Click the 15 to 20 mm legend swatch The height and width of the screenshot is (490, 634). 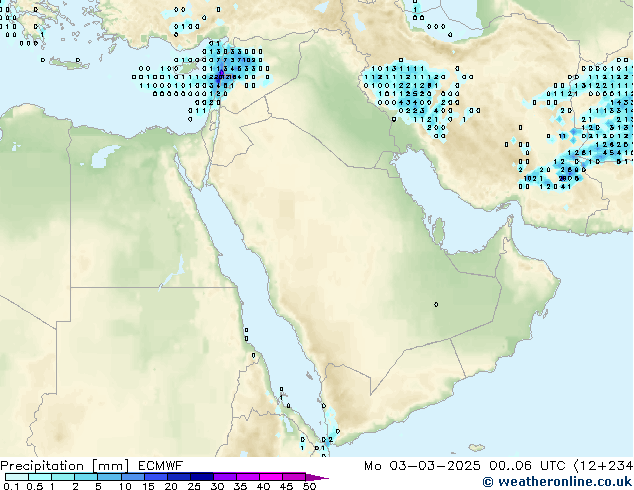(155, 477)
